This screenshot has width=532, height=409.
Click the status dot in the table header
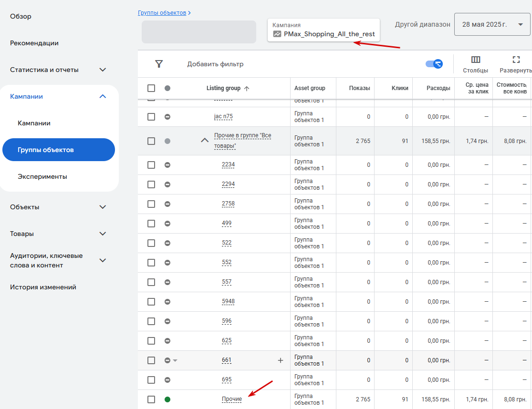167,88
